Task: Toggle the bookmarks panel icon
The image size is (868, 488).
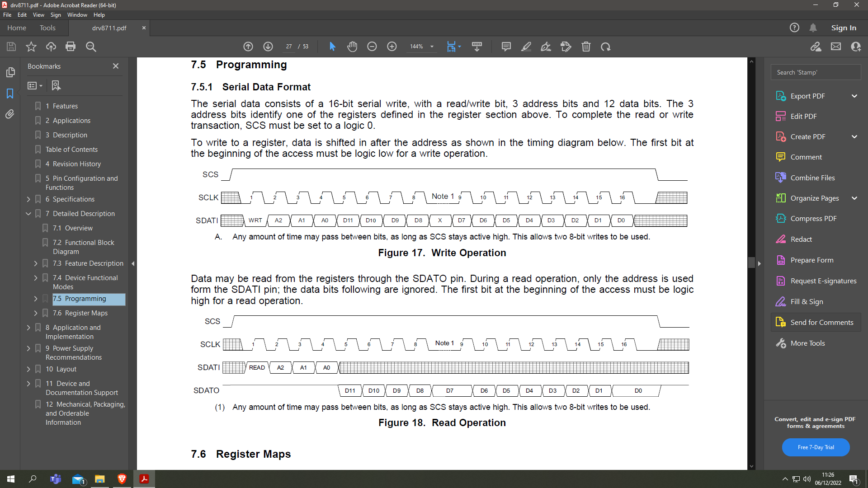Action: 10,94
